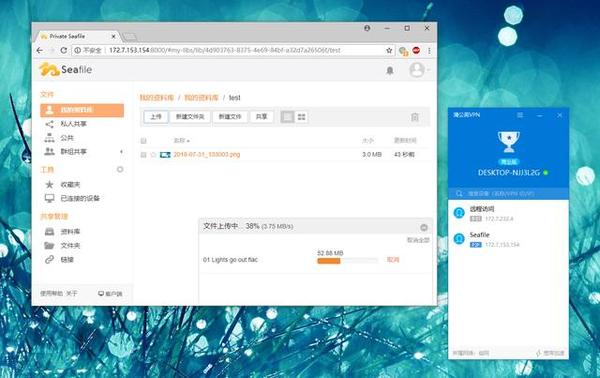Select the Seafile device in VPN list
This screenshot has width=600, height=378.
[508, 239]
